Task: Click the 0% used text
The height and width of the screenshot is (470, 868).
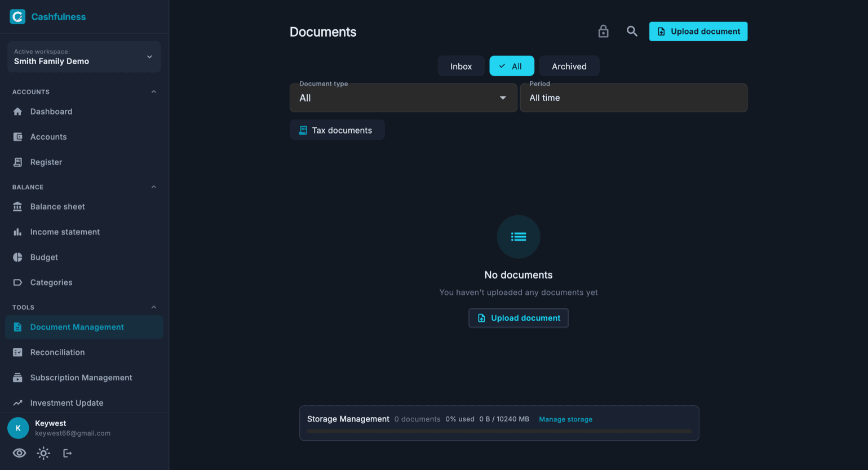Action: [x=460, y=419]
